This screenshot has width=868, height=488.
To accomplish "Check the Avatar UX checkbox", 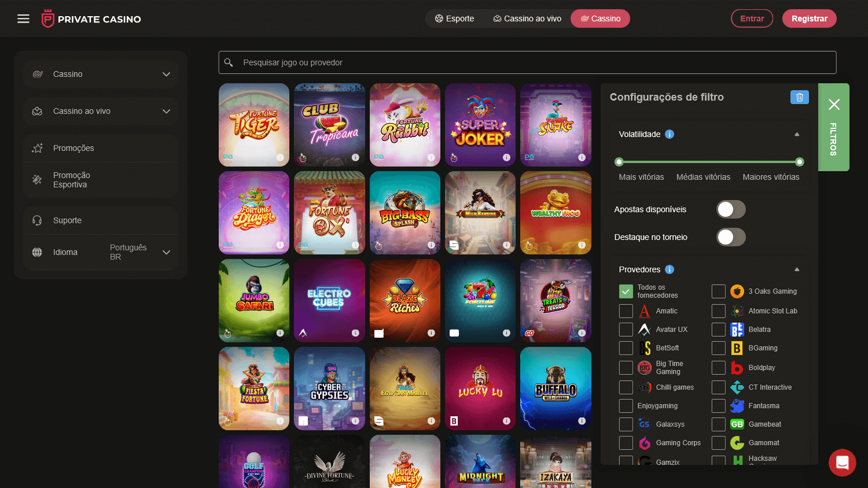I will pyautogui.click(x=626, y=330).
